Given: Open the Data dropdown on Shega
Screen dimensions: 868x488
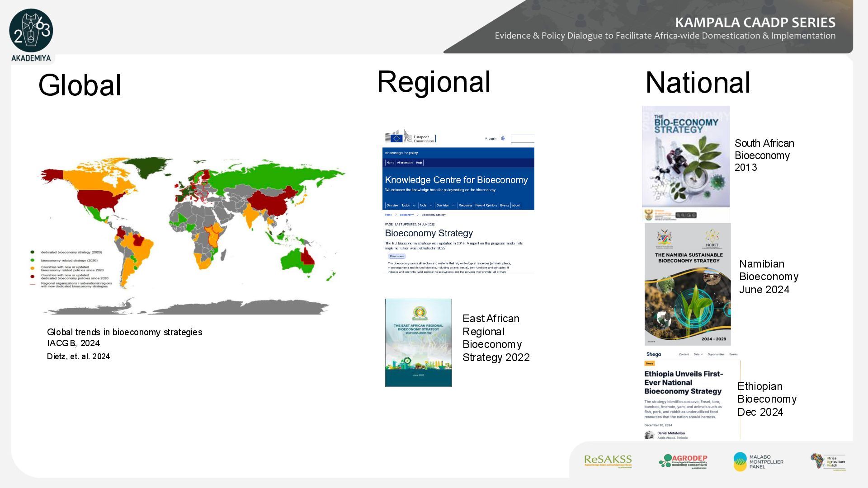Looking at the screenshot, I should click(x=698, y=354).
